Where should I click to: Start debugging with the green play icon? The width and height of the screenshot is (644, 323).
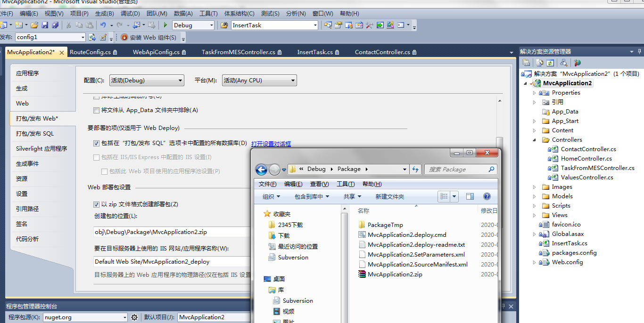coord(165,25)
